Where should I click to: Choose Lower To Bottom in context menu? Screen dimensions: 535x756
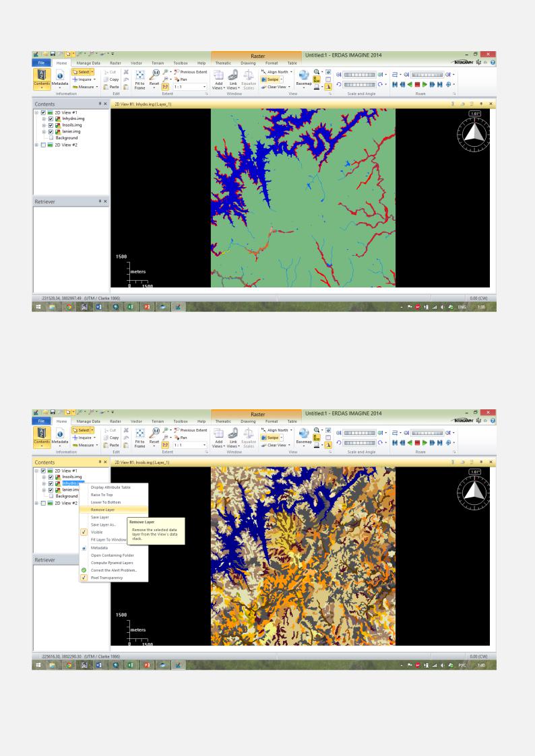[x=114, y=502]
